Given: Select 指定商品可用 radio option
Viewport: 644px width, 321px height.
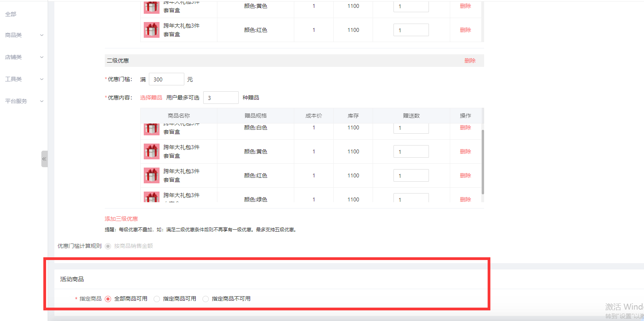Looking at the screenshot, I should pyautogui.click(x=157, y=299).
